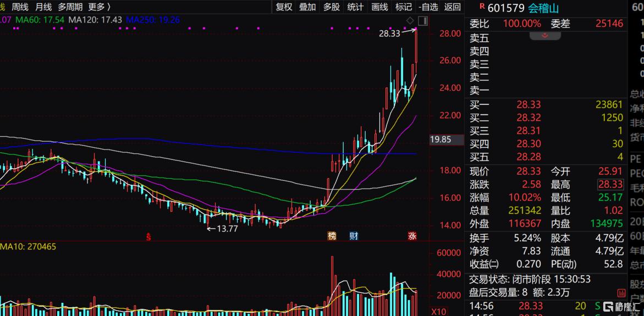Click the PE(动) 52.8 value

click(614, 264)
